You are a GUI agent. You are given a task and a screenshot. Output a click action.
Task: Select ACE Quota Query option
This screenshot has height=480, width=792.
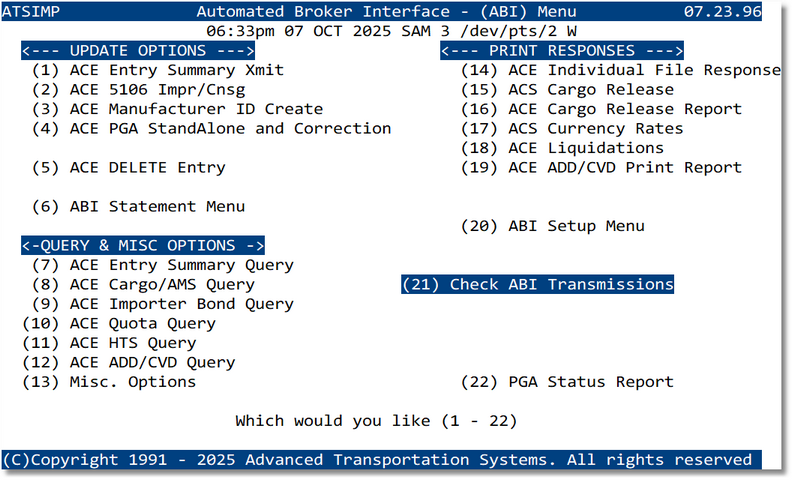pyautogui.click(x=118, y=324)
